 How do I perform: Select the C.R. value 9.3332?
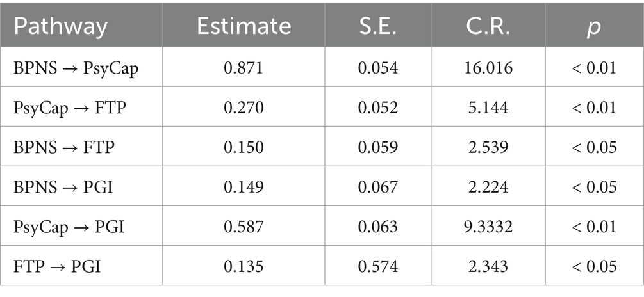click(491, 227)
